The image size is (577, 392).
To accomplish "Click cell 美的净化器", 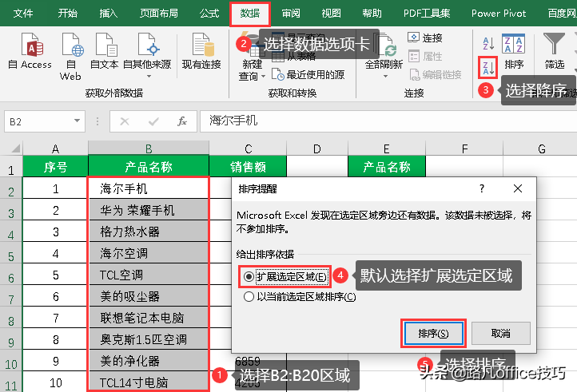I will [149, 361].
